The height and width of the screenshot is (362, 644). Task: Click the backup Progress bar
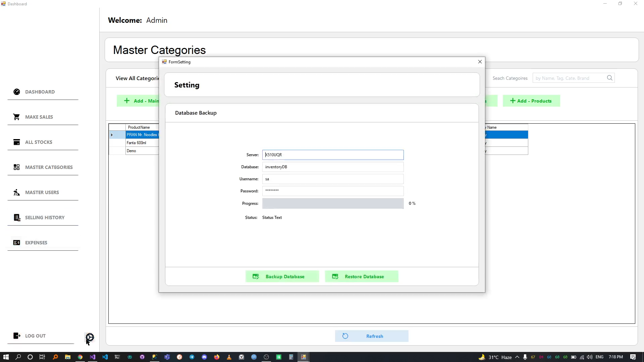[x=333, y=203]
